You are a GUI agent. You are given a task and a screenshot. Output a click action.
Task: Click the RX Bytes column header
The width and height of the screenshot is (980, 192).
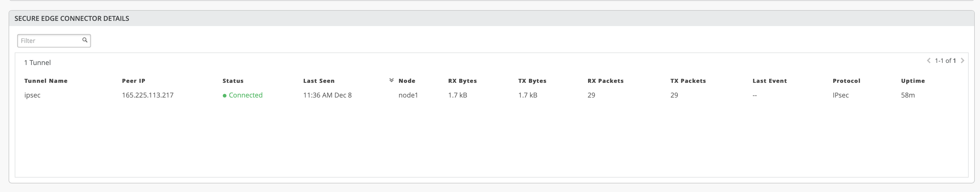point(462,81)
